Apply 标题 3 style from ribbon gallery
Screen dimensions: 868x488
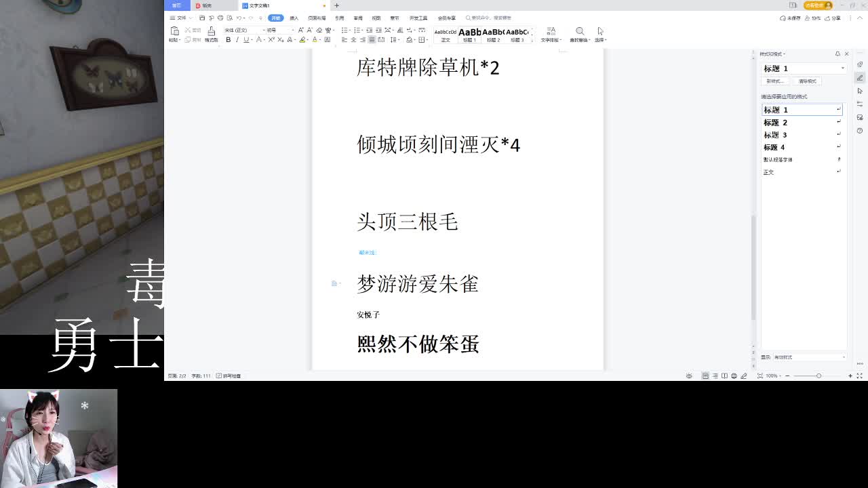517,35
